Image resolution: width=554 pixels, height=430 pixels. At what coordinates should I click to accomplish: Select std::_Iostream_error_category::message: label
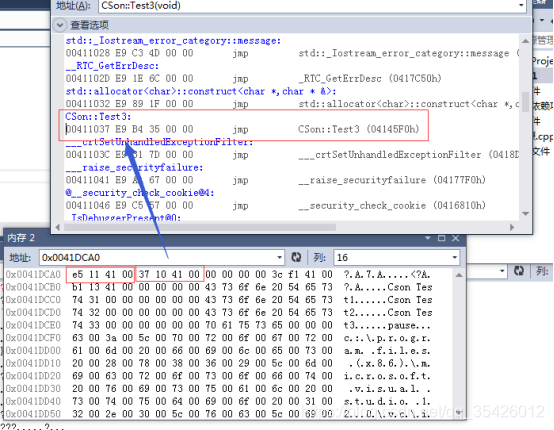[x=173, y=41]
